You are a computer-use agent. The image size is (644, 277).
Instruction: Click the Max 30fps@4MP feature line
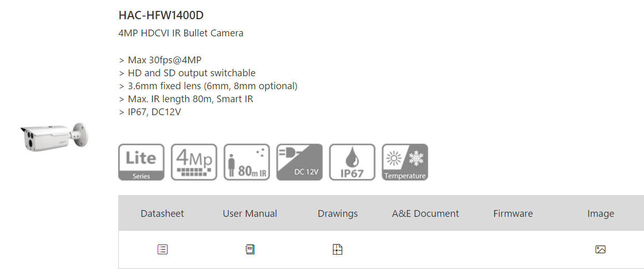[160, 60]
